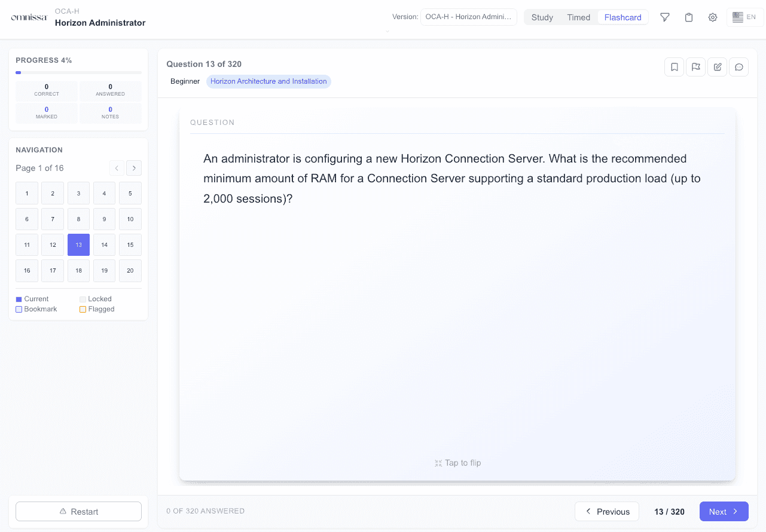Viewport: 766px width, 532px height.
Task: Jump to question 16
Action: coord(27,270)
